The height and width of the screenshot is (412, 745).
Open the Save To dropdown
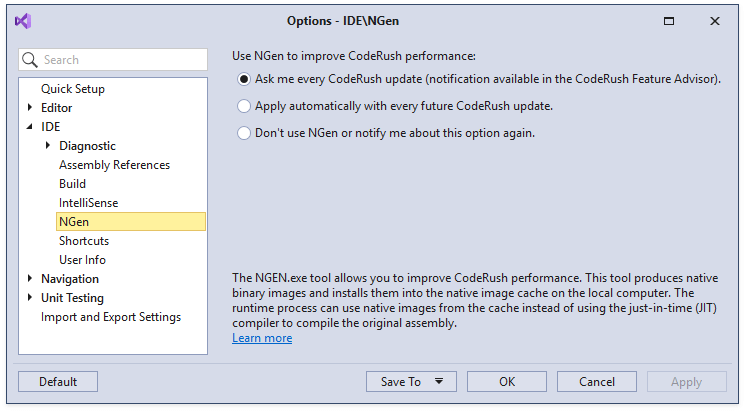[x=411, y=381]
